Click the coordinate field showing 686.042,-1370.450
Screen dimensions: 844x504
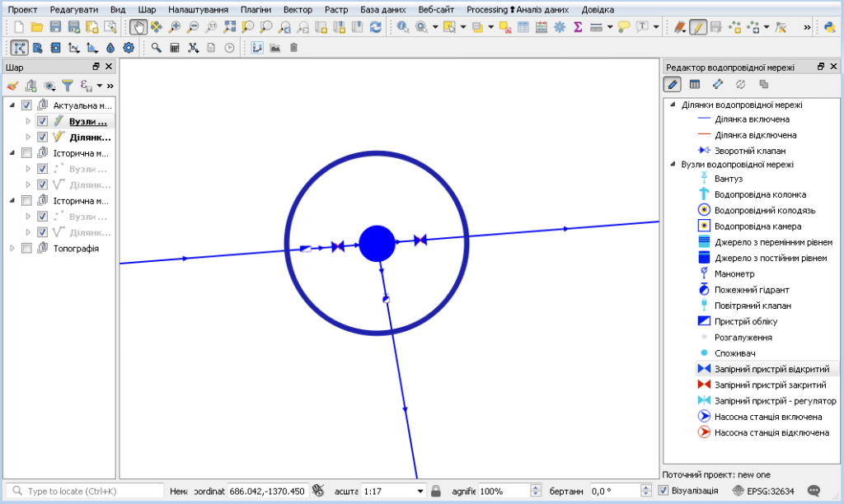tap(268, 491)
